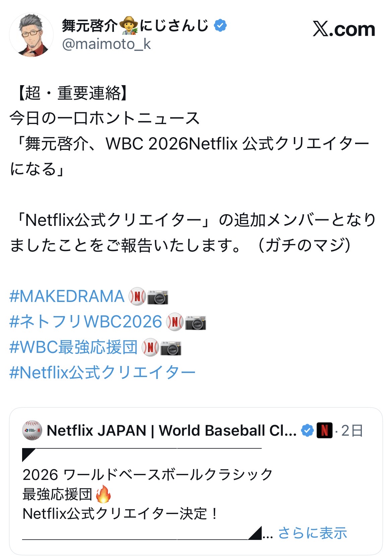Open Maimoto Keisuke's profile avatar
The width and height of the screenshot is (392, 557).
pyautogui.click(x=31, y=35)
